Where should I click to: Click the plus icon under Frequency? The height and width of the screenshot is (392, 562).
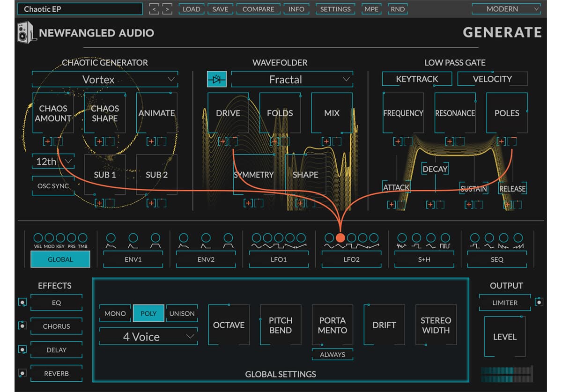(x=398, y=141)
